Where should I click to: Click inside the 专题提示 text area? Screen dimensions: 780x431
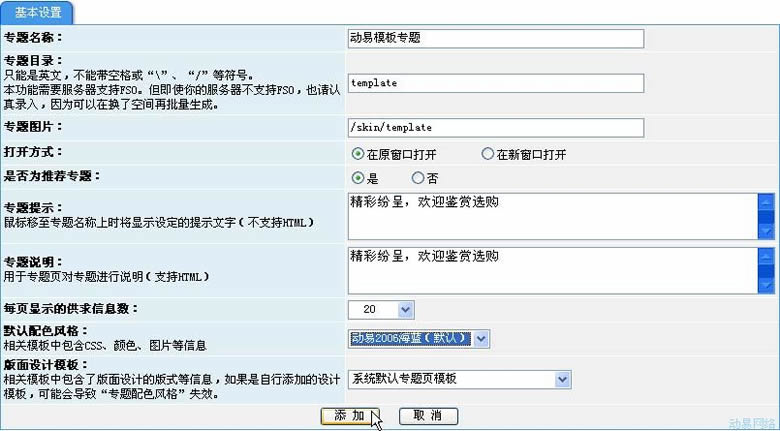click(550, 215)
